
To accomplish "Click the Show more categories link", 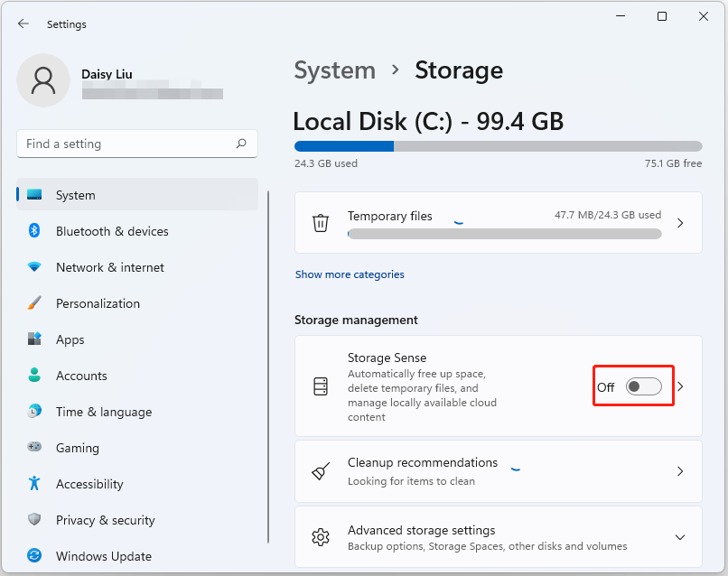I will tap(350, 274).
